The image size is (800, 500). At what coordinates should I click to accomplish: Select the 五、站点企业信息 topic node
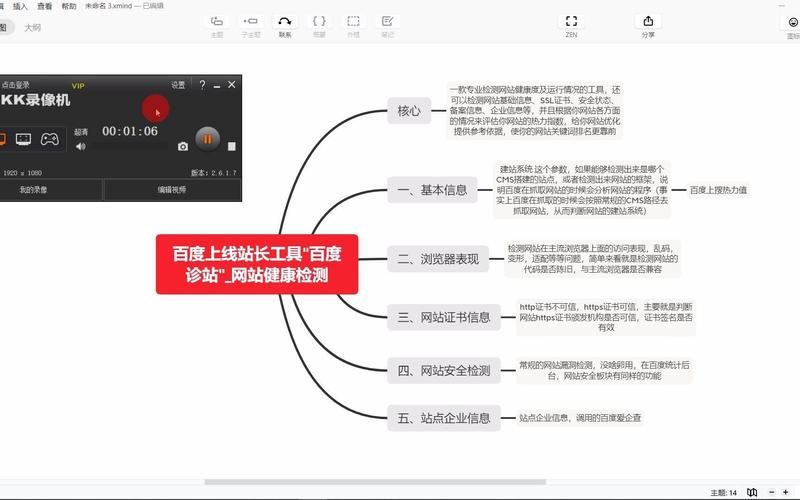[x=444, y=418]
